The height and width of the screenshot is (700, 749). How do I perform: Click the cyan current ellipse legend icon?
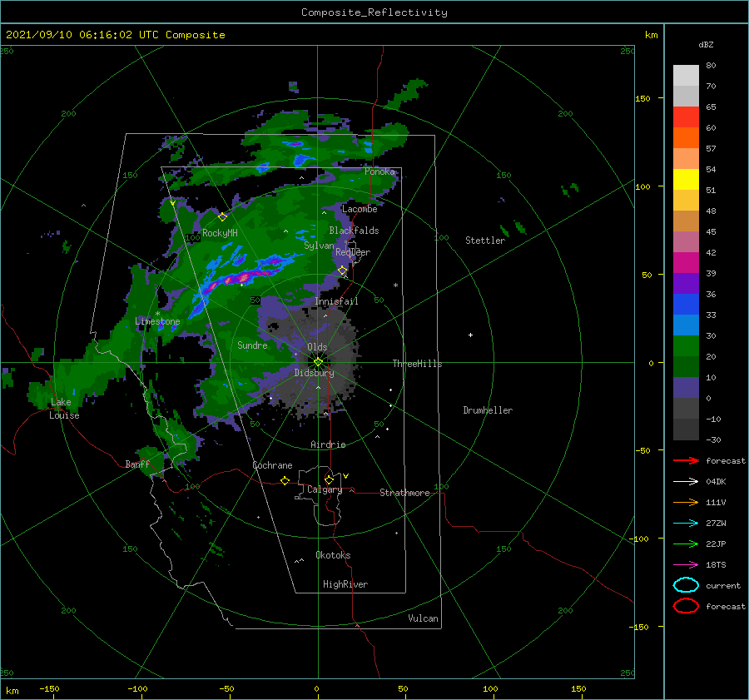point(686,585)
